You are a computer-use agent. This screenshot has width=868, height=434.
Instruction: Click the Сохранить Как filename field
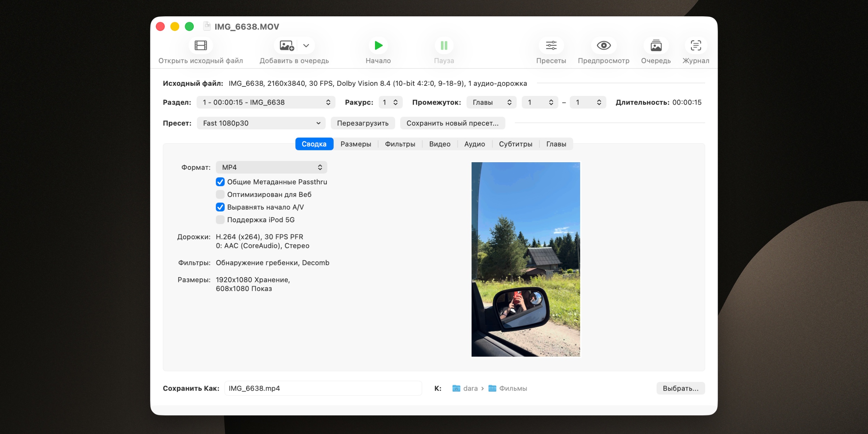pos(323,388)
